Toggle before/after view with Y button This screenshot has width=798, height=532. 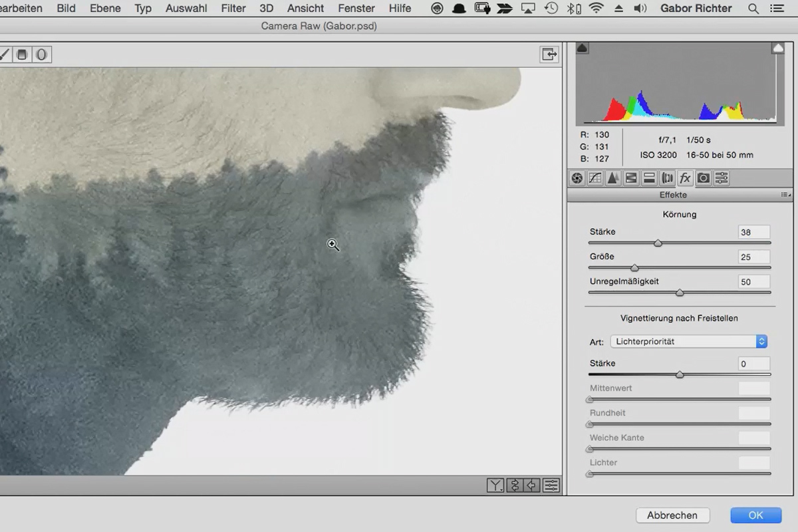(x=495, y=485)
